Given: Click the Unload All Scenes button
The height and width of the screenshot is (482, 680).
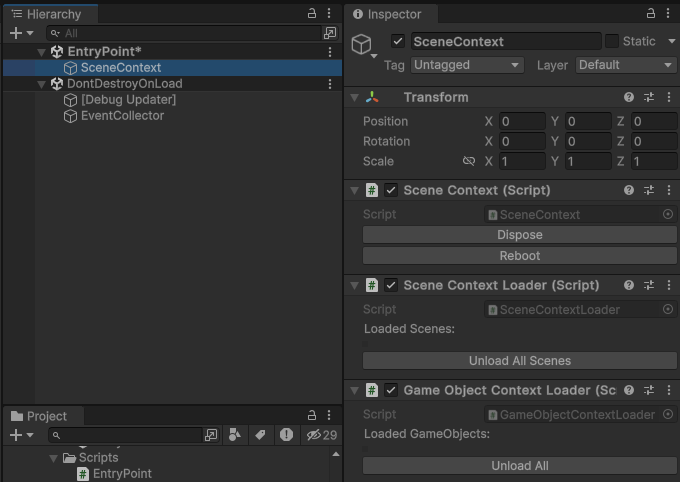Looking at the screenshot, I should 519,361.
